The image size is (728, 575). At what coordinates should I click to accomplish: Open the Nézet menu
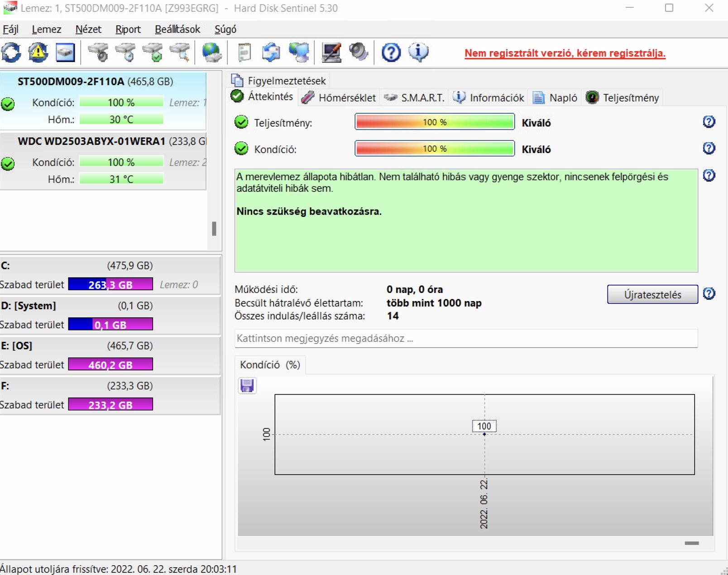click(88, 29)
